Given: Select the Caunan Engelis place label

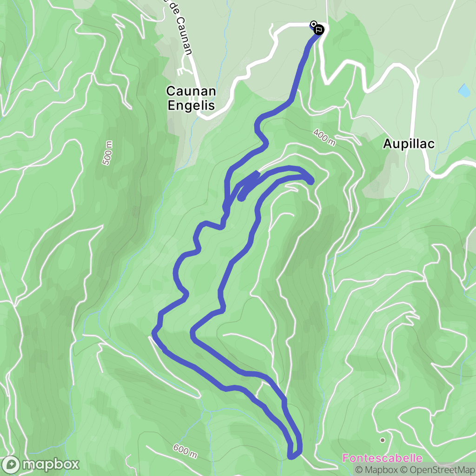Looking at the screenshot, I should click(x=191, y=98).
